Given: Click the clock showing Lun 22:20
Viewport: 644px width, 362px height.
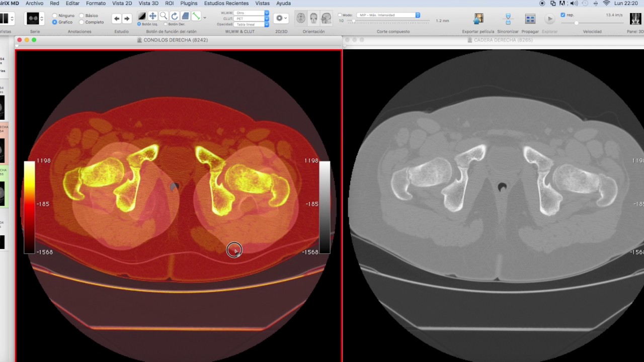Looking at the screenshot, I should pos(626,4).
